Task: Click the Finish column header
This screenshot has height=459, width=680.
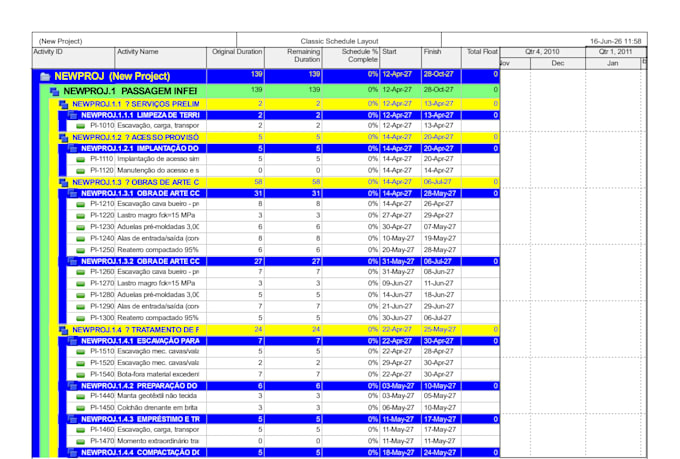Action: point(441,58)
